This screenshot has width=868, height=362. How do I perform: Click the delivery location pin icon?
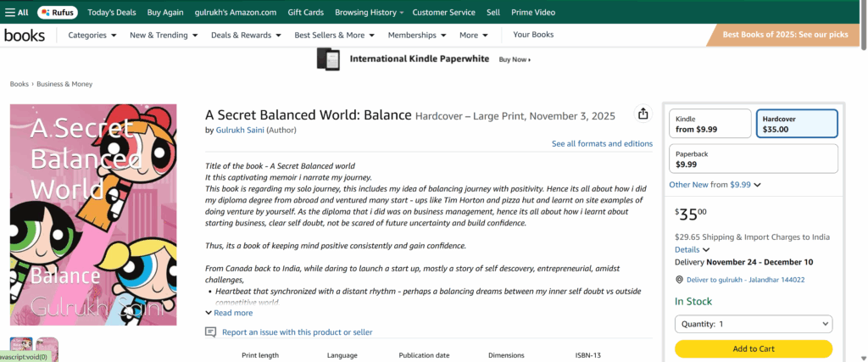(x=679, y=280)
